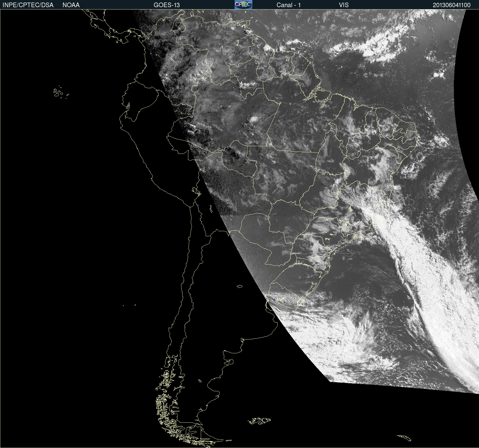Click the VIS band label

click(x=344, y=5)
